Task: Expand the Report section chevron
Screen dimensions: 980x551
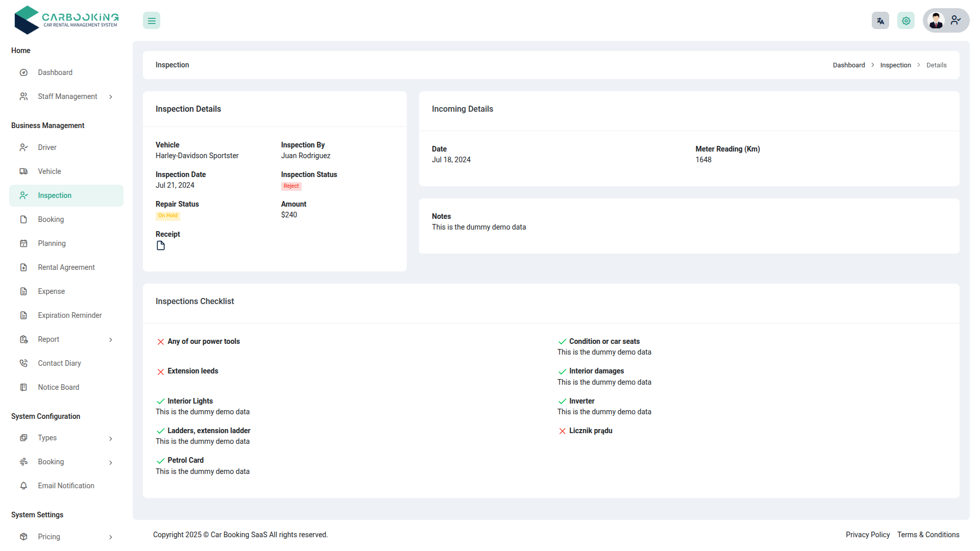Action: 111,339
